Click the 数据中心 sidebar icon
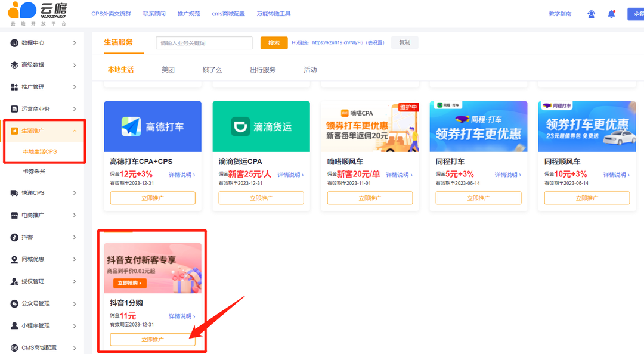644x354 pixels. point(14,43)
